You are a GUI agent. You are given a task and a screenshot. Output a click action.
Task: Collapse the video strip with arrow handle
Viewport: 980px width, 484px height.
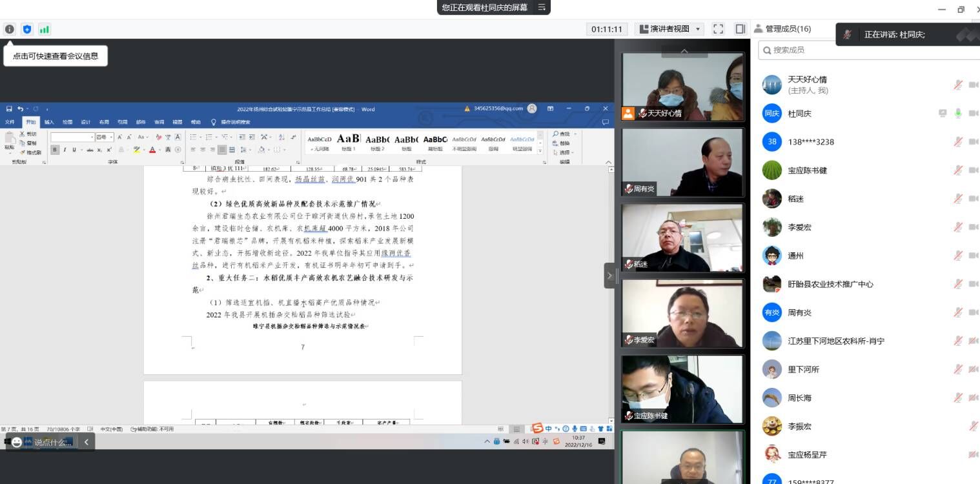coord(609,276)
